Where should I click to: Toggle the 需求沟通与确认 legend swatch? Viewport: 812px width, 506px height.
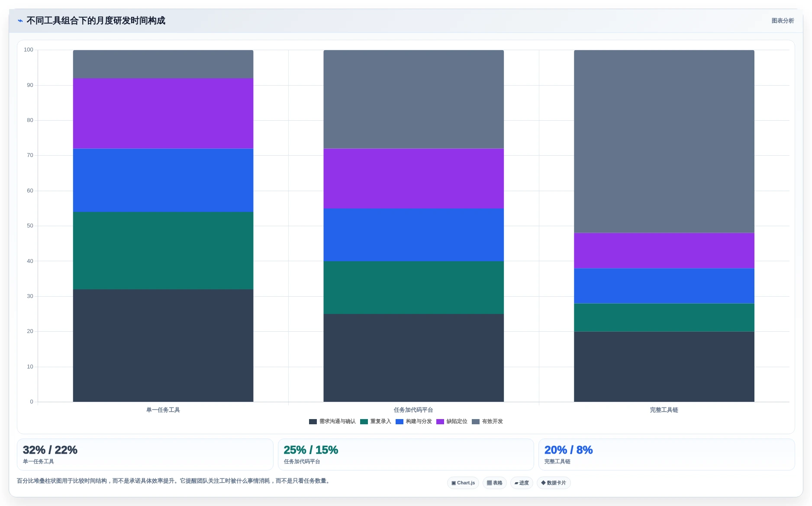[x=313, y=422]
